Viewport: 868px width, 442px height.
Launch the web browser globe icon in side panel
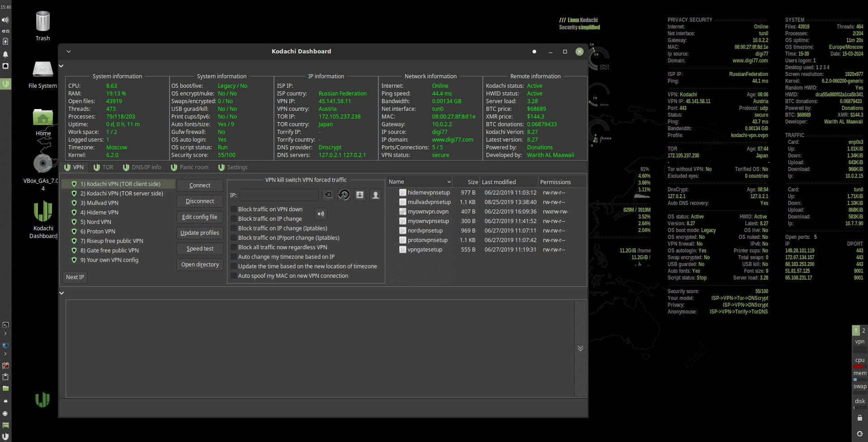[5, 346]
